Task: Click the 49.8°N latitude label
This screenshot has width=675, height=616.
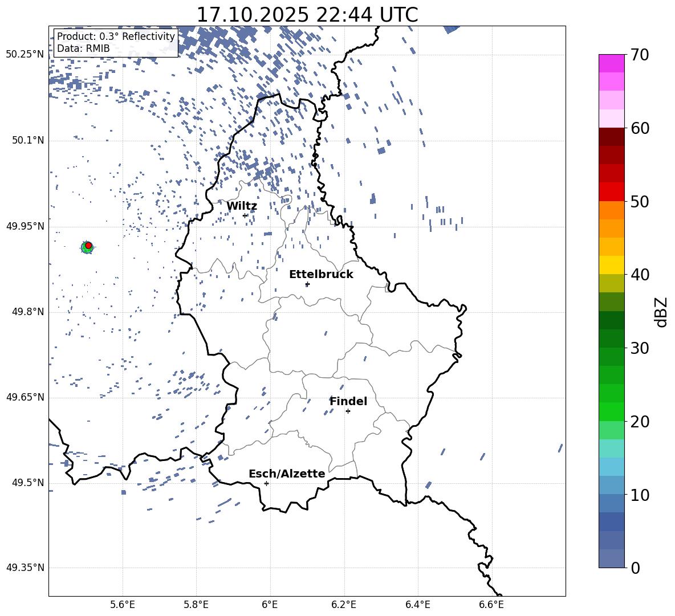Action: [x=27, y=312]
